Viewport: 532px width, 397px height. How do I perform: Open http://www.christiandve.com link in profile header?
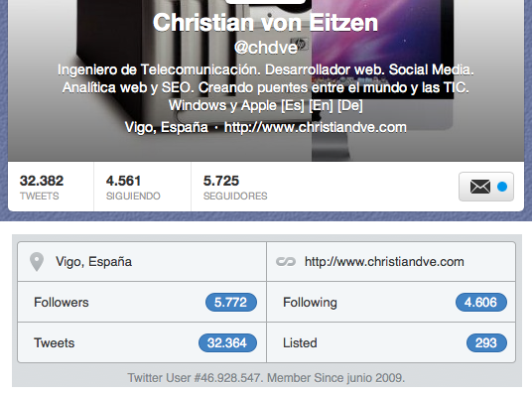(316, 127)
